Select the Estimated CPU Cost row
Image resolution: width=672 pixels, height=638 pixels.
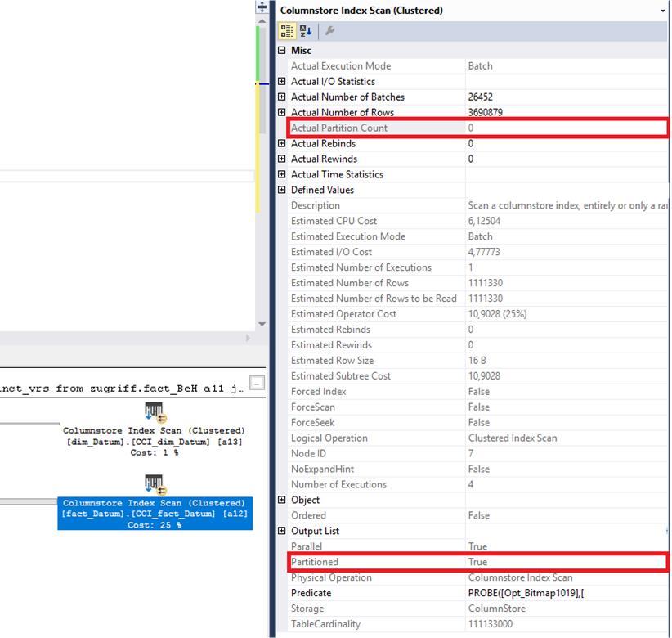pyautogui.click(x=478, y=221)
